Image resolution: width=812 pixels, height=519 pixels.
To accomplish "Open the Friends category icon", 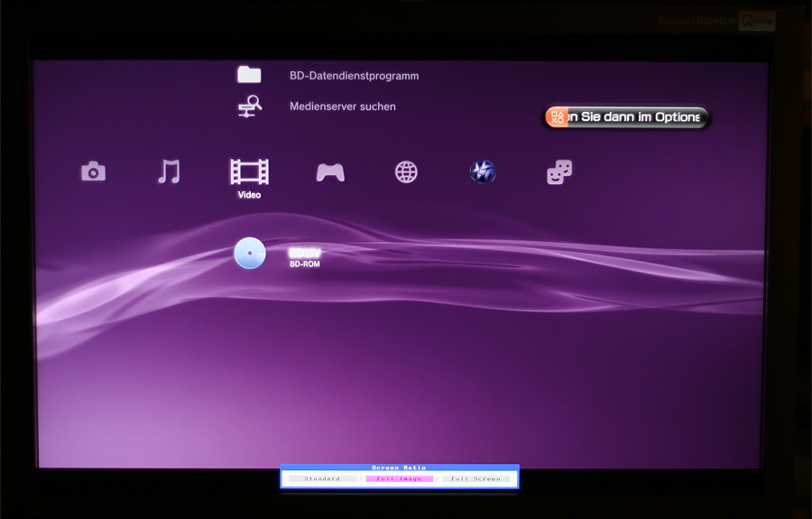I will point(559,172).
